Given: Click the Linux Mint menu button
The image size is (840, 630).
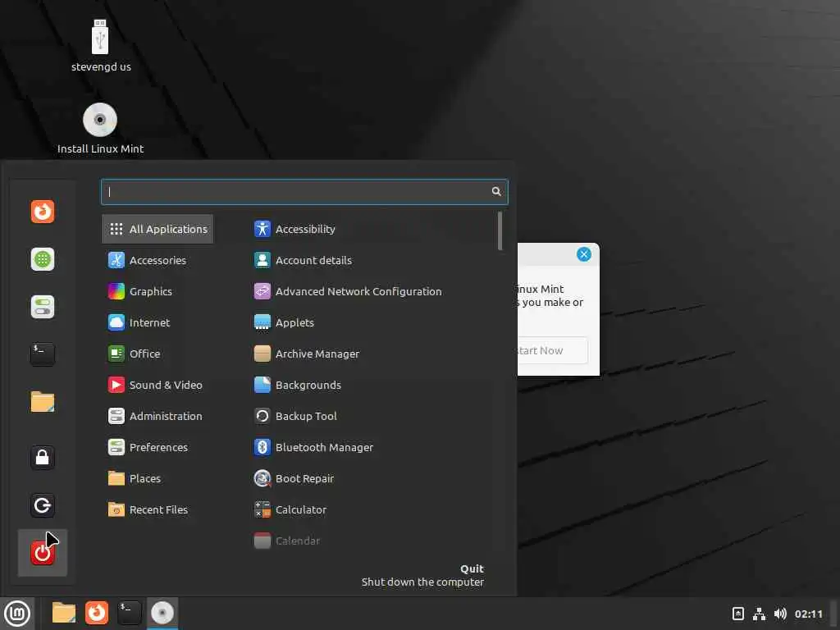Looking at the screenshot, I should (x=17, y=614).
